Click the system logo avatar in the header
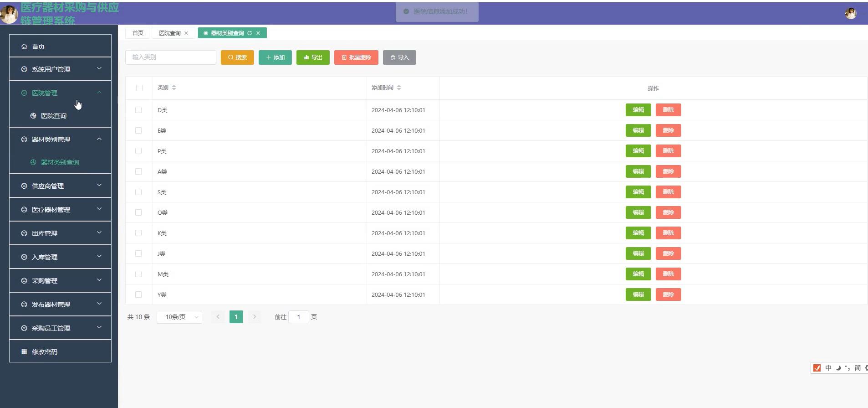This screenshot has height=408, width=868. (9, 14)
